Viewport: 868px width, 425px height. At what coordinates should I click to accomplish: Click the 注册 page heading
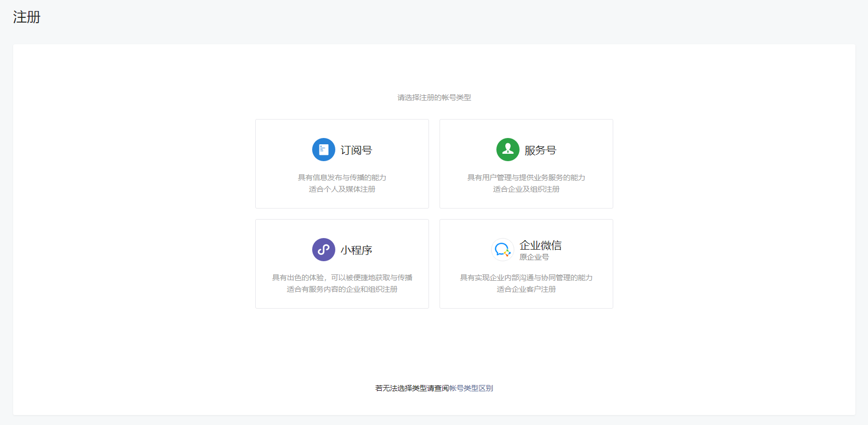point(27,17)
